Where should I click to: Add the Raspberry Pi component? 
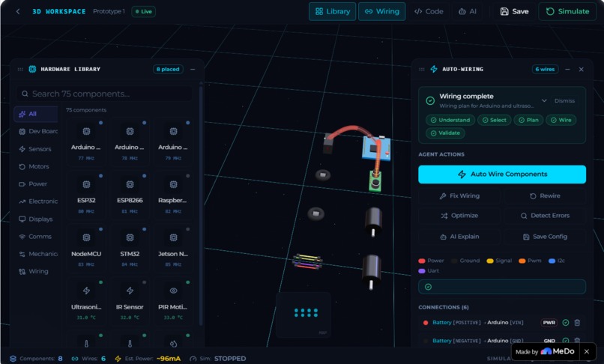click(173, 195)
